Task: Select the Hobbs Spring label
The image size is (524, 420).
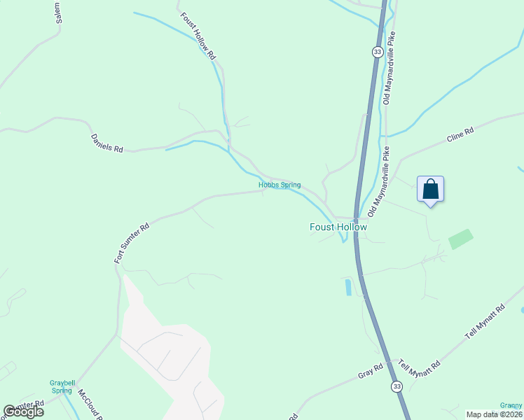Action: pos(280,185)
